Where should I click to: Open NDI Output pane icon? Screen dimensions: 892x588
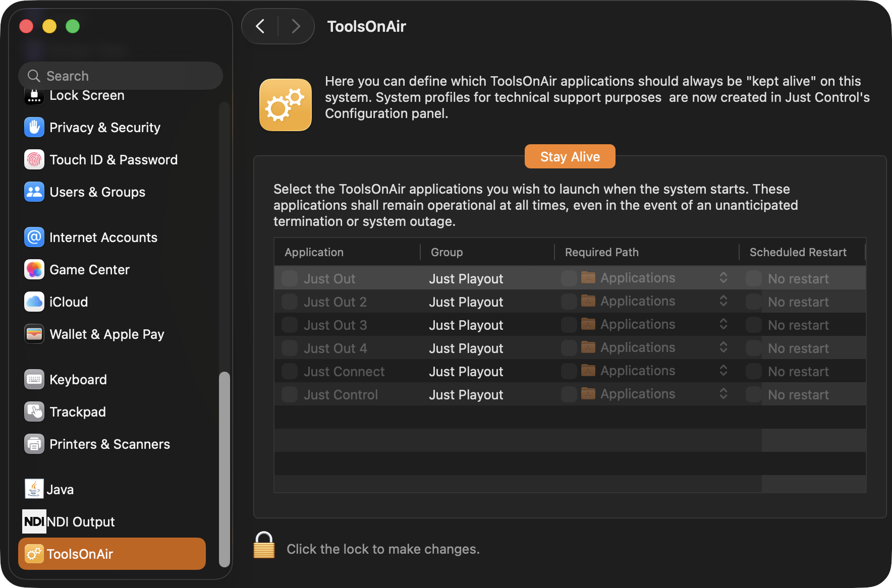pyautogui.click(x=34, y=521)
